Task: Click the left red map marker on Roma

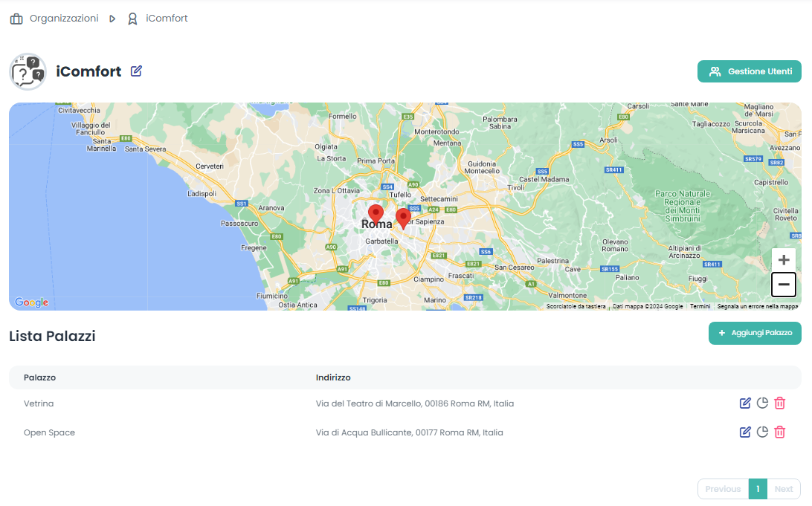Action: pos(376,213)
